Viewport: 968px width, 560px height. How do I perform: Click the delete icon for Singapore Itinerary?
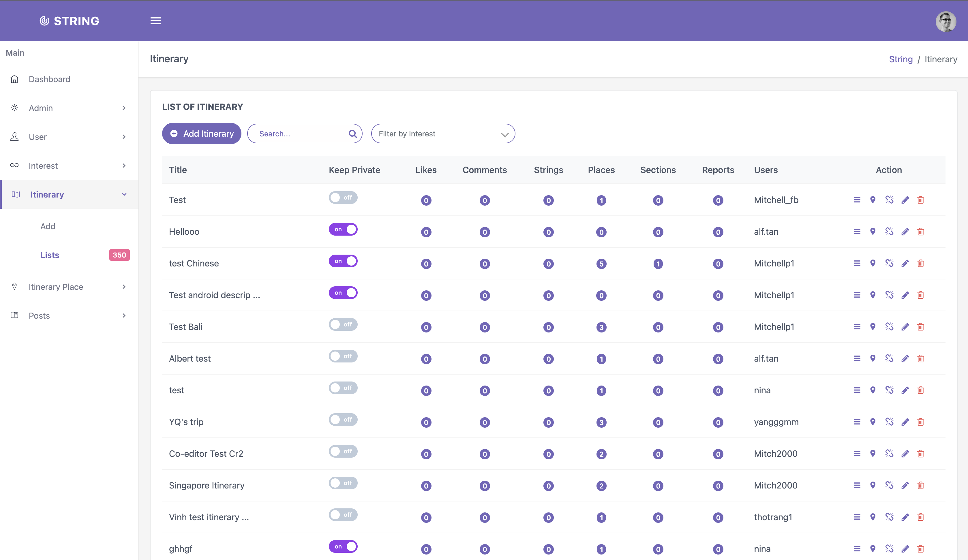click(920, 485)
